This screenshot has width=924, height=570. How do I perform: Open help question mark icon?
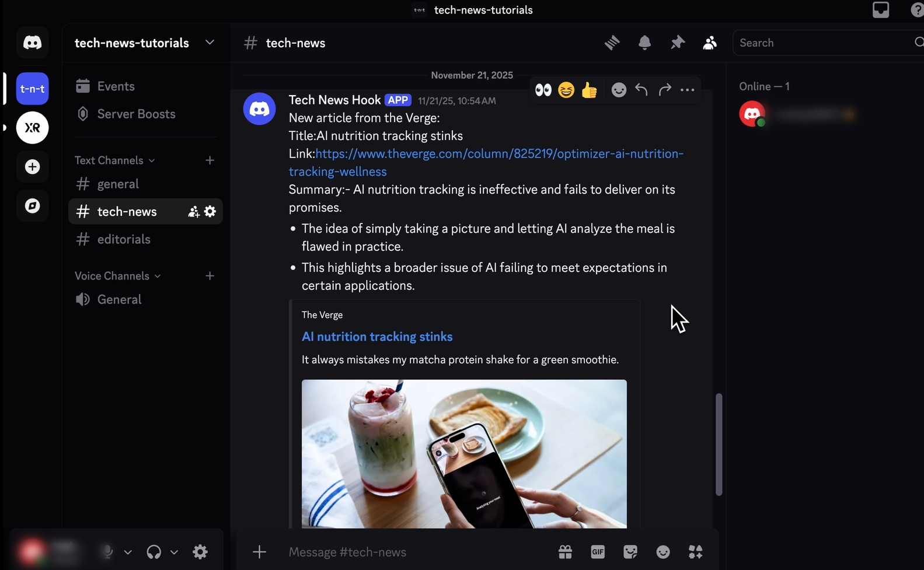pos(917,10)
